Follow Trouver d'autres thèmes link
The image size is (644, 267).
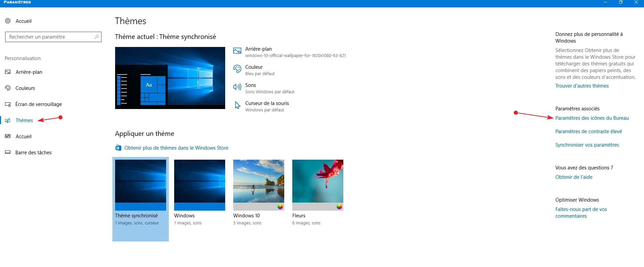click(582, 86)
